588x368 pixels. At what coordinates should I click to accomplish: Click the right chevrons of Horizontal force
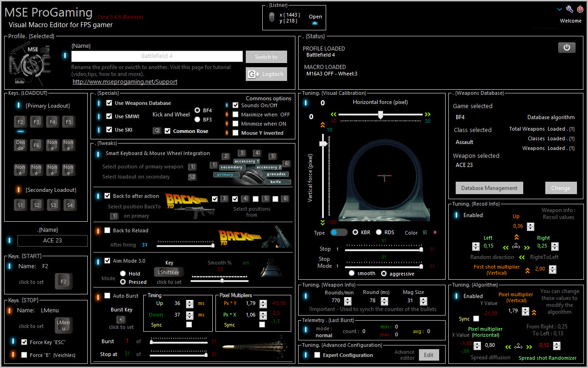pyautogui.click(x=428, y=114)
